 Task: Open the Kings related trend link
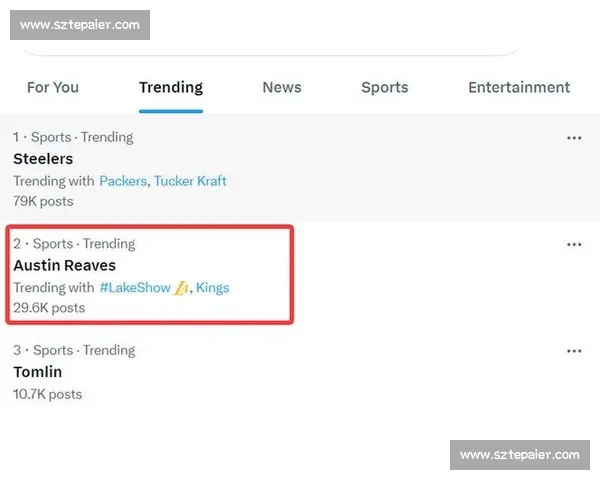click(x=212, y=288)
